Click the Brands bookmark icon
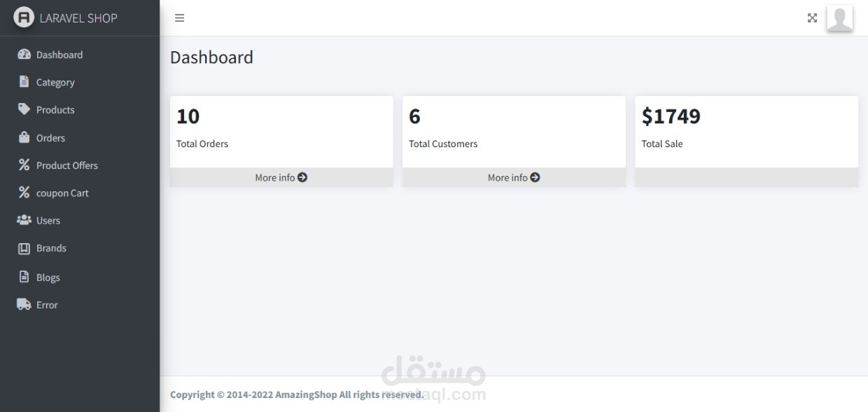 point(24,248)
